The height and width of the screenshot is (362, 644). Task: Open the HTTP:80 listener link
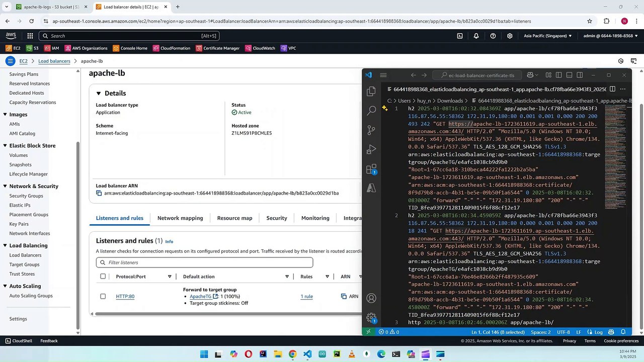tap(125, 297)
